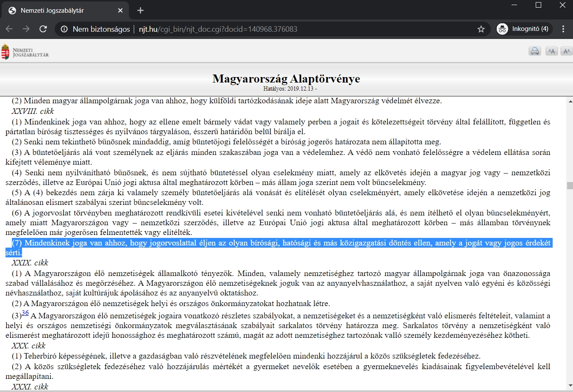Open a new browser tab
The width and height of the screenshot is (573, 392).
(140, 10)
